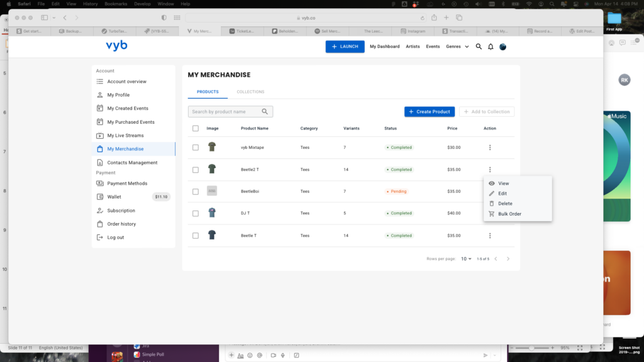
Task: Check the BeetleBoi row checkbox
Action: tap(196, 192)
